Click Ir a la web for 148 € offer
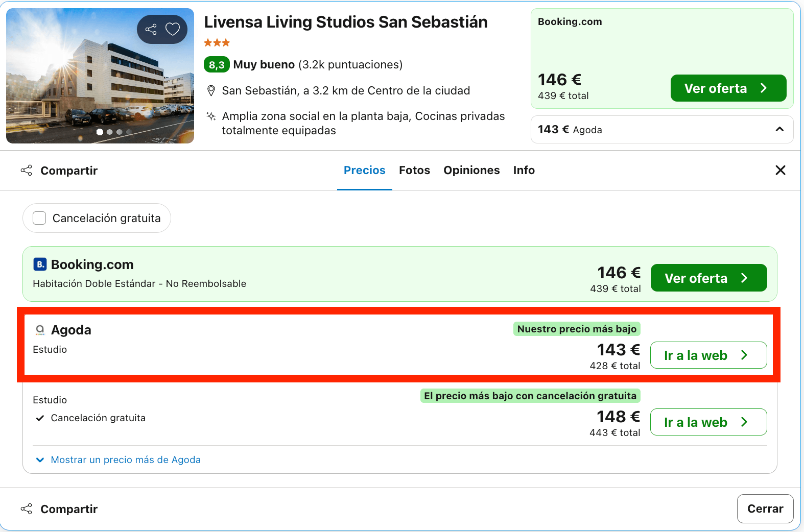Screen dimensions: 804x532 click(x=708, y=422)
